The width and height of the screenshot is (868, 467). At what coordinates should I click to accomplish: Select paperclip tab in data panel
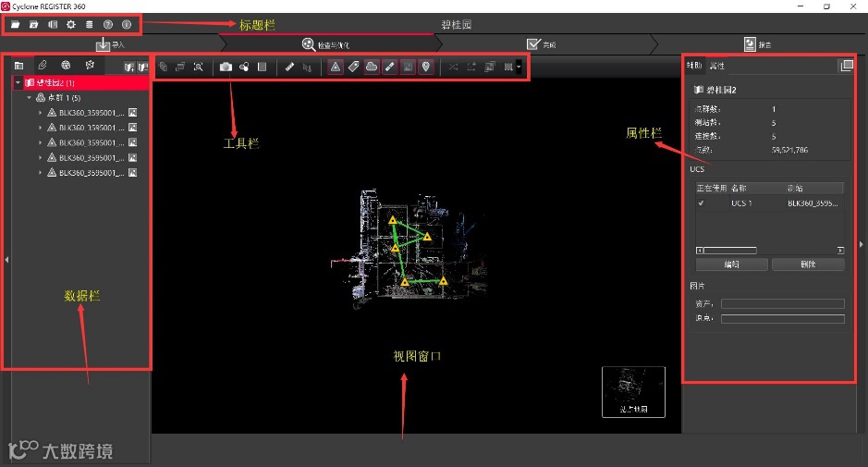click(43, 66)
